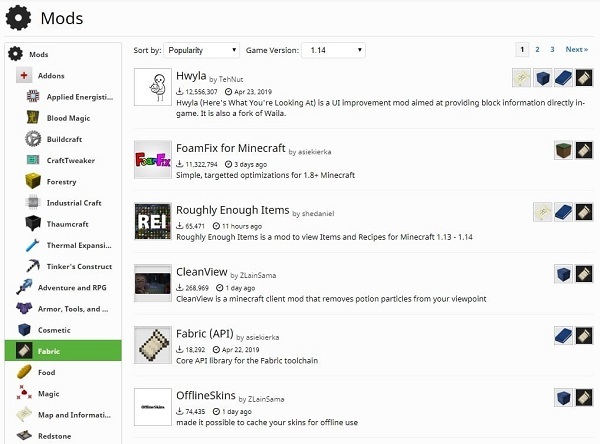Select the Forestry sidebar label

tap(61, 182)
